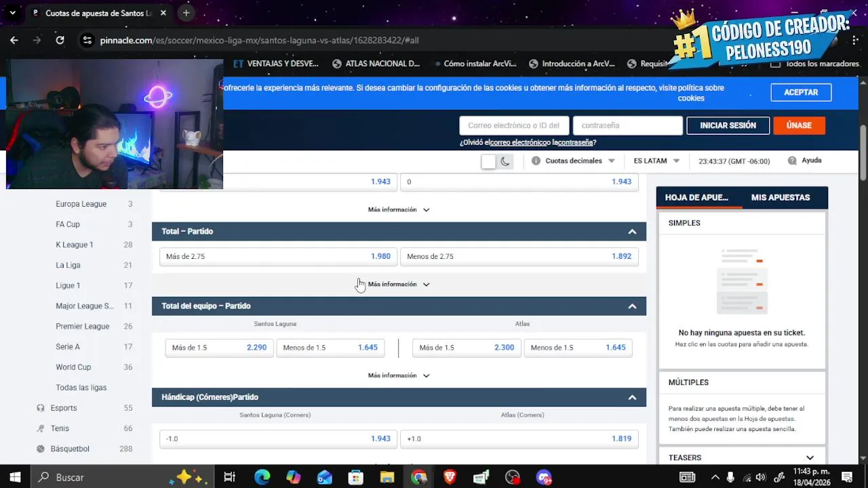Open Tenis in the sidebar

point(60,428)
